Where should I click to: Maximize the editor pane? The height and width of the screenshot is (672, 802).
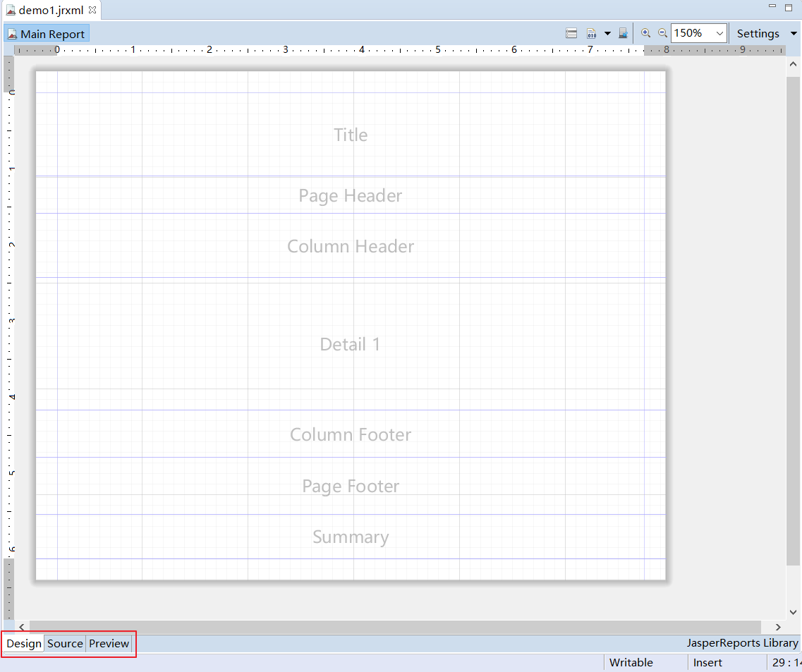789,8
